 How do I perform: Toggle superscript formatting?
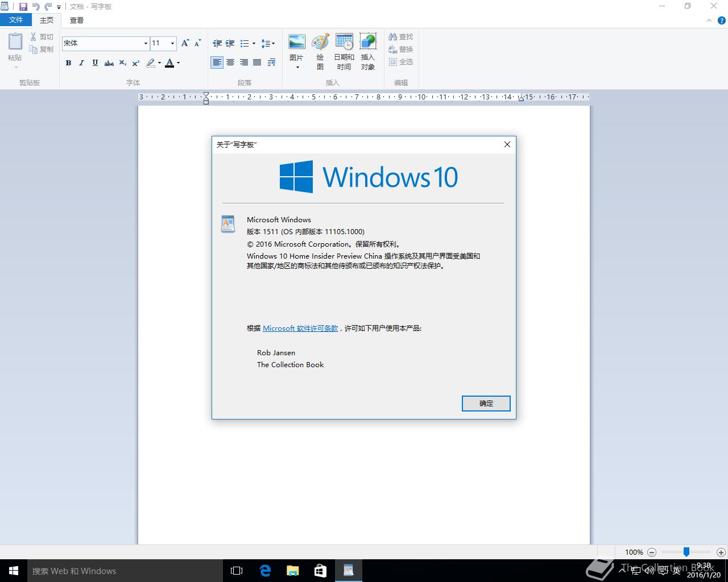136,63
